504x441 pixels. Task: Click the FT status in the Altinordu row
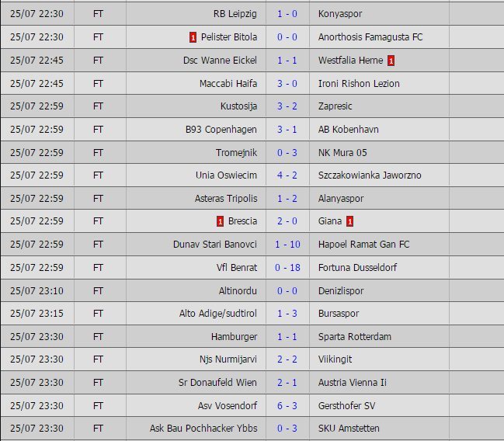[x=98, y=290]
